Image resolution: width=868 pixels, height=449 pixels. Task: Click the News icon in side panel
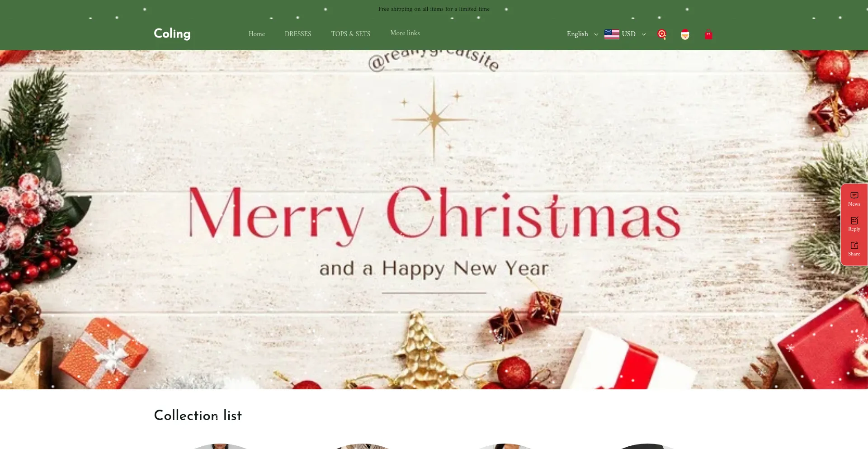tap(854, 199)
